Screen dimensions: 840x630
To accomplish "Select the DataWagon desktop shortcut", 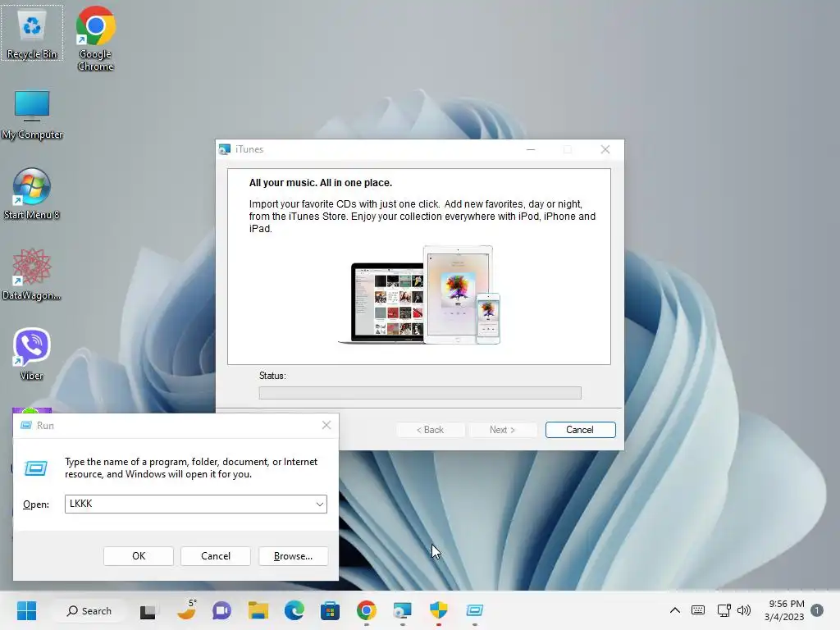I will [x=32, y=274].
